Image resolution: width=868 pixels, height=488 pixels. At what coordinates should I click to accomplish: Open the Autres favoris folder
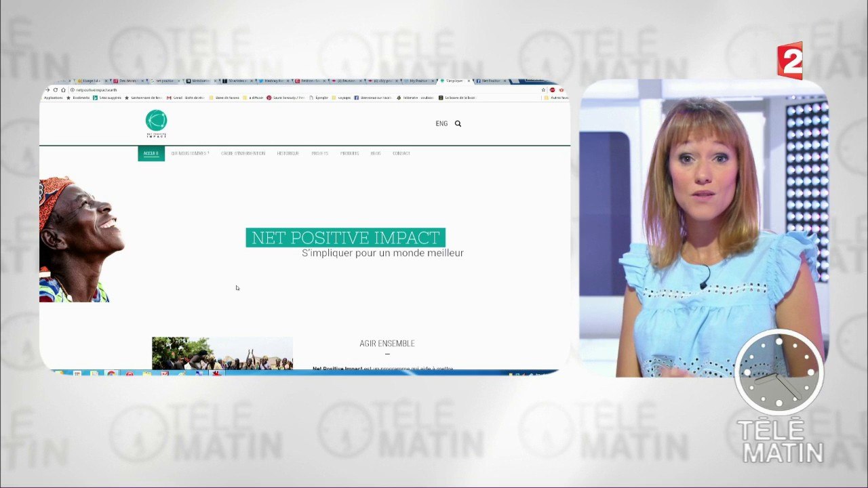pyautogui.click(x=557, y=98)
